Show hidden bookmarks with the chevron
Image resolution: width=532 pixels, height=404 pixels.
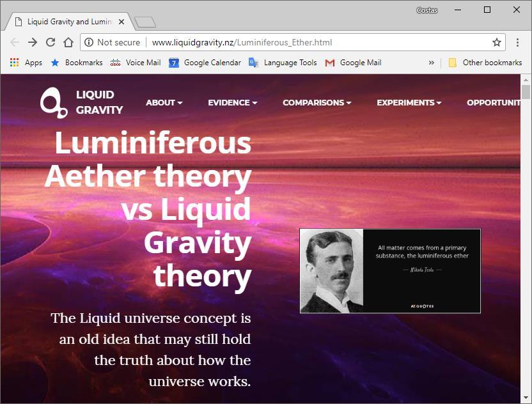coord(431,63)
